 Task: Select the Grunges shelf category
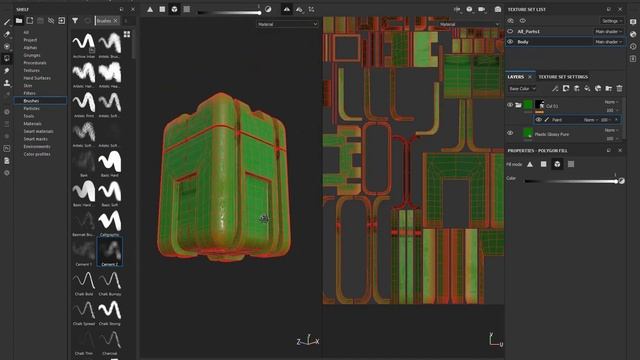coord(32,55)
